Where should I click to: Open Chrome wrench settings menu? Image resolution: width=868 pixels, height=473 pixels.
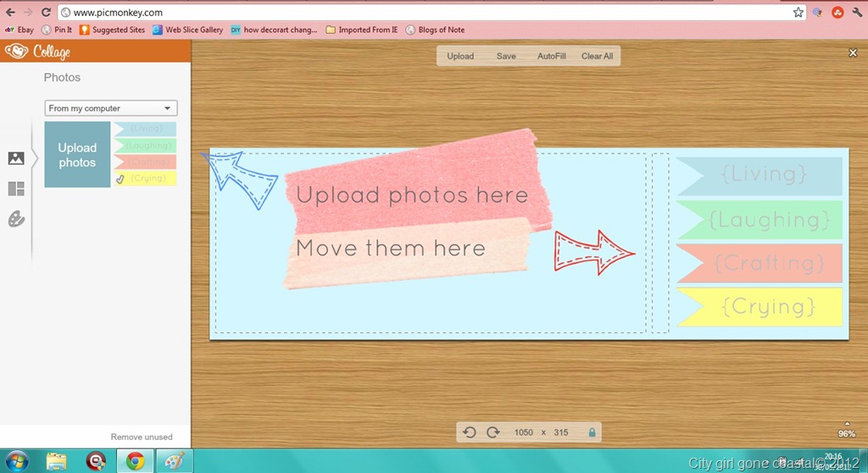(858, 12)
